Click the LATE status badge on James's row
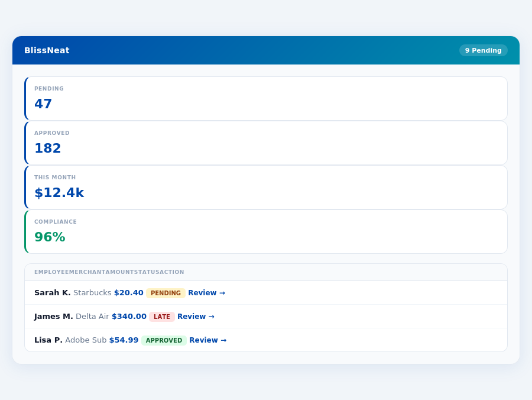This screenshot has width=532, height=400. coord(161,317)
